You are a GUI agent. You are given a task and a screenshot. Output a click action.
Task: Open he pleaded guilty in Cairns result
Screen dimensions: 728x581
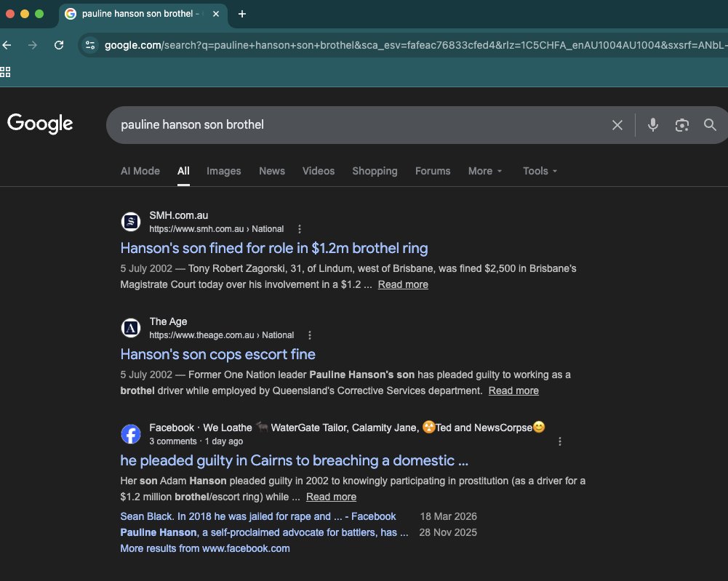(x=295, y=460)
